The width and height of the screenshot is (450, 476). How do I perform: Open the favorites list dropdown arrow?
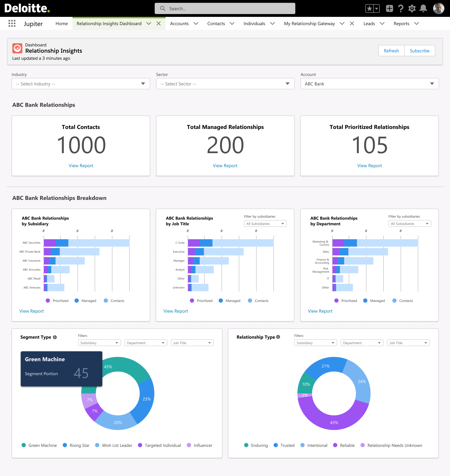pyautogui.click(x=377, y=8)
